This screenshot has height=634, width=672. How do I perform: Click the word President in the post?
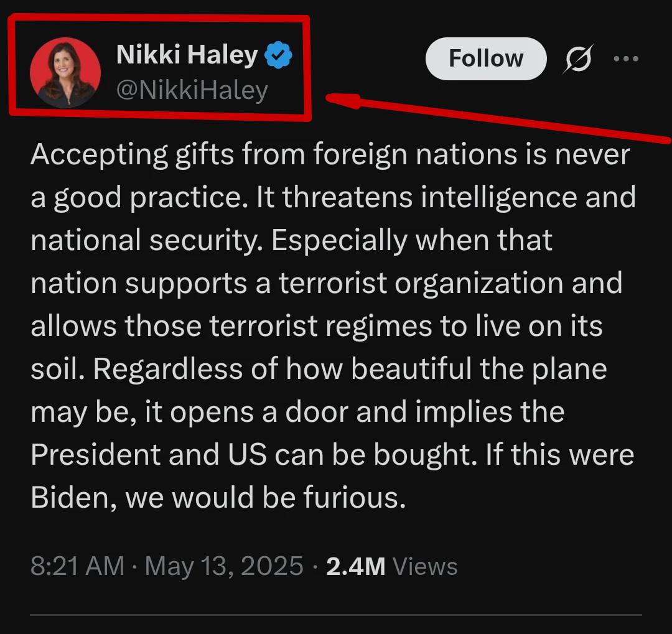click(95, 454)
